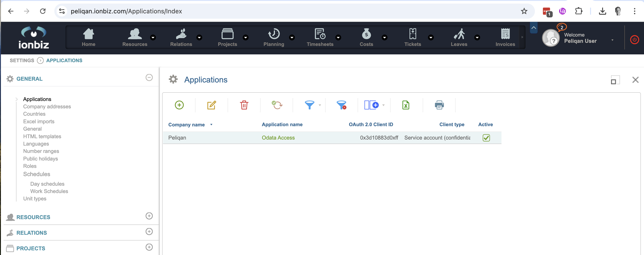
Task: Click the refresh/sync toolbar icon
Action: pyautogui.click(x=277, y=105)
